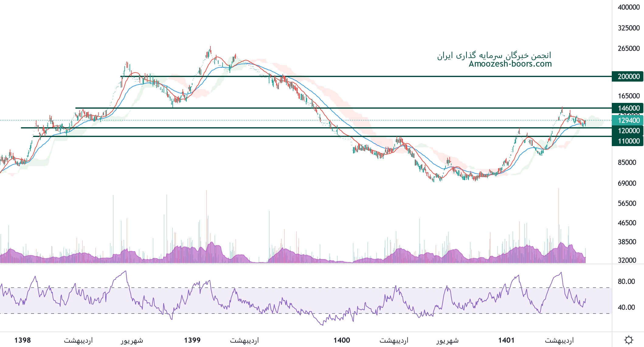Click the Amoozesh-boors.com text
Image resolution: width=644 pixels, height=347 pixels.
click(510, 64)
